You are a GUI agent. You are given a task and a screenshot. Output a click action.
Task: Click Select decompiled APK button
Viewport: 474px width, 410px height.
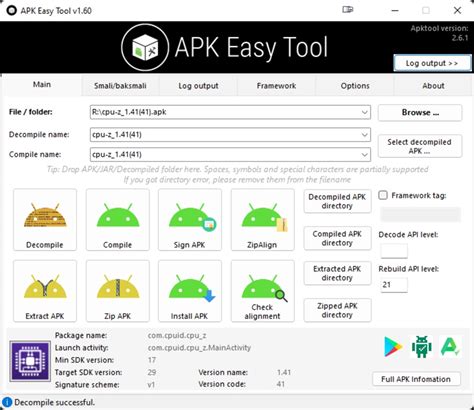420,146
